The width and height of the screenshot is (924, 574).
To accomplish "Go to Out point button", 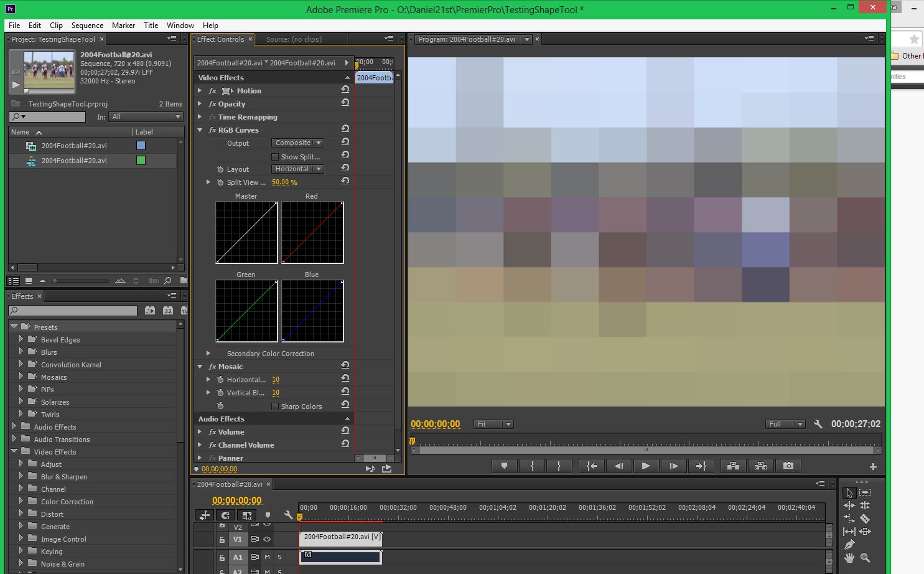I will point(701,466).
